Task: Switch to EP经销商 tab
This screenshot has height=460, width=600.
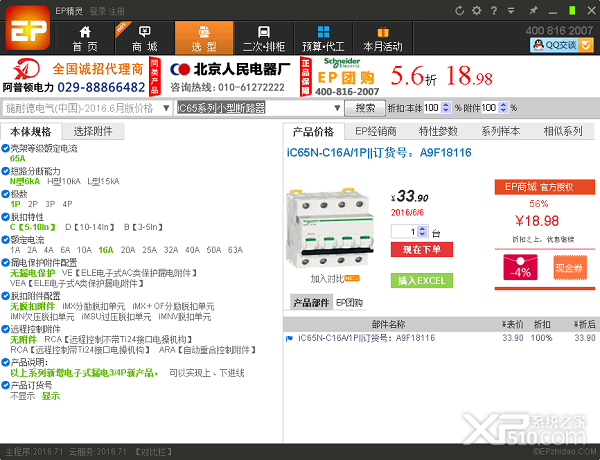Action: click(376, 132)
